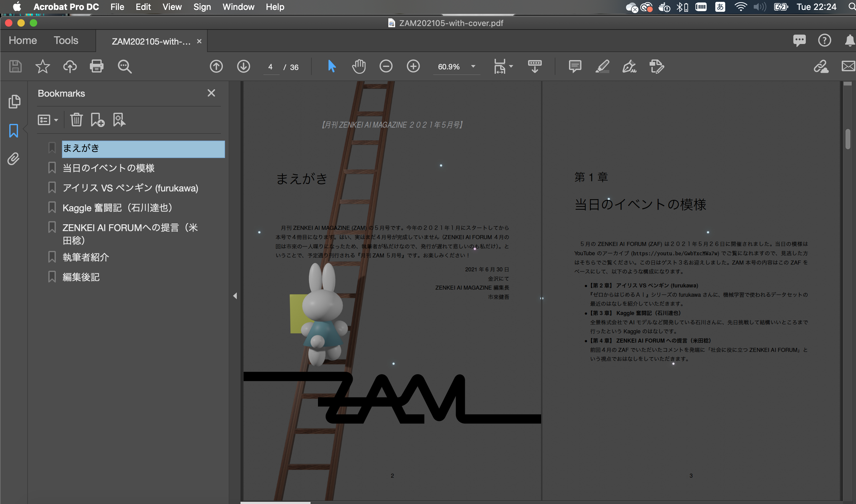Screen dimensions: 856x504
Task: Close the Bookmarks panel
Action: [211, 93]
